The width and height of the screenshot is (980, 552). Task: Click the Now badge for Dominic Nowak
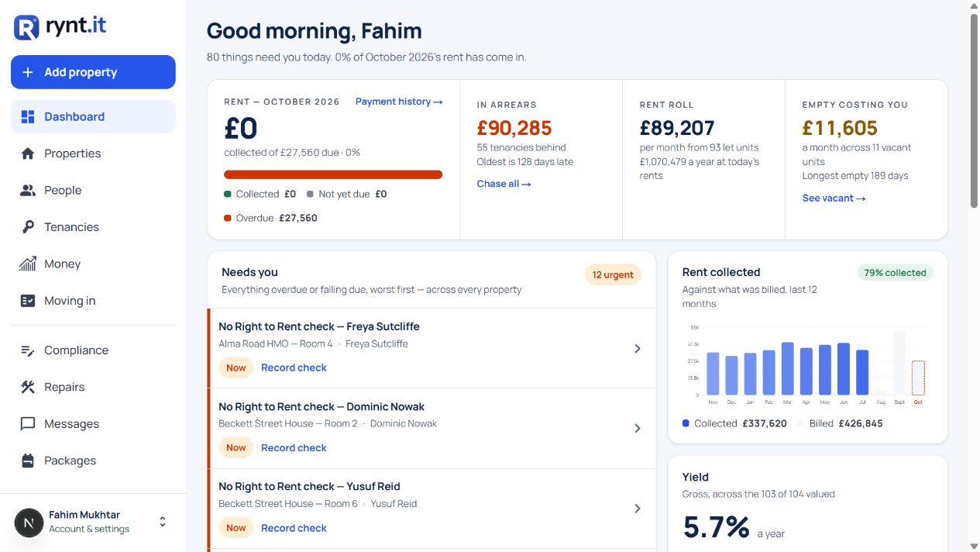tap(236, 447)
